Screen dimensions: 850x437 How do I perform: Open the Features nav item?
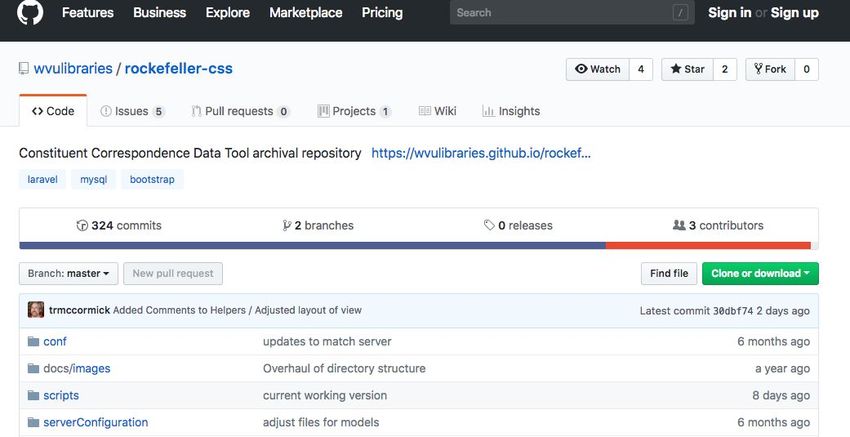pos(88,12)
